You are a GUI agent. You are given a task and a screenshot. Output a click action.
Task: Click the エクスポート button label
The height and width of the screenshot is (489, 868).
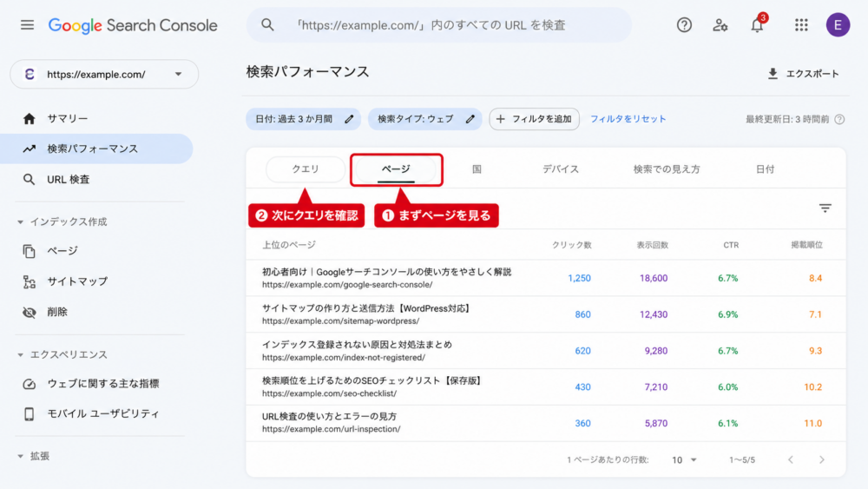click(x=812, y=74)
